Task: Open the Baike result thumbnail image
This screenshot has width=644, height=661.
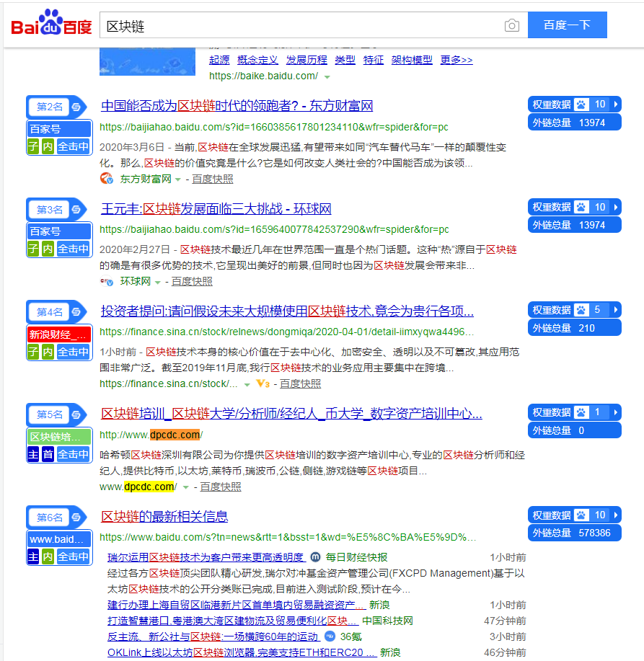Action: pos(147,61)
